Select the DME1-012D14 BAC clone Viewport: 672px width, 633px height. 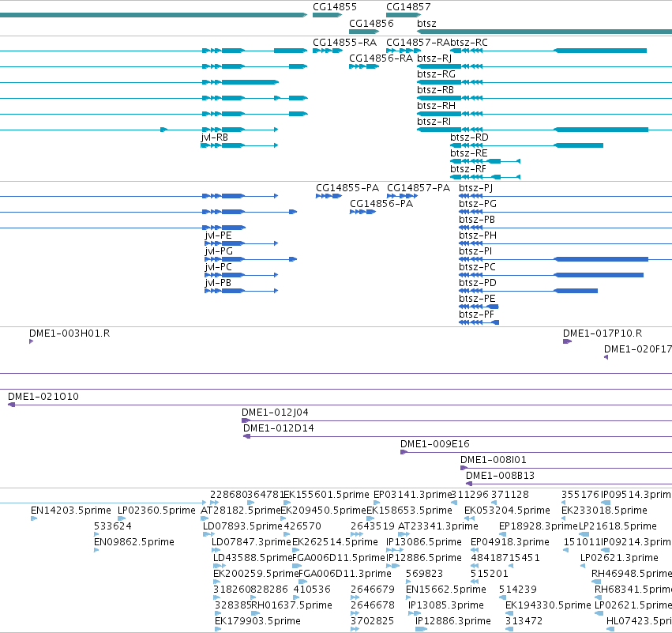click(457, 436)
